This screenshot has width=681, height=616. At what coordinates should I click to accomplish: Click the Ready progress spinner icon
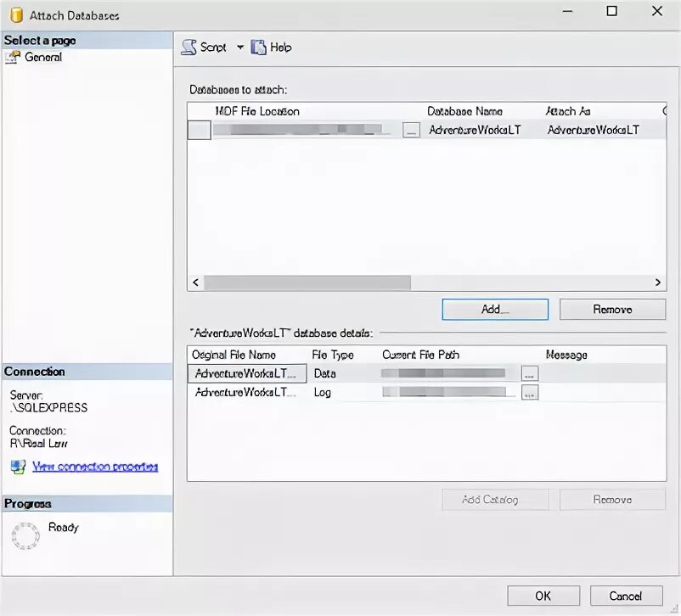pos(25,535)
